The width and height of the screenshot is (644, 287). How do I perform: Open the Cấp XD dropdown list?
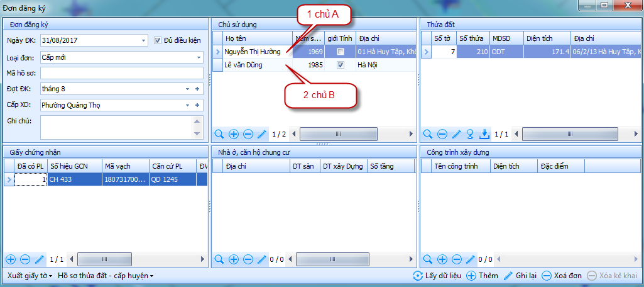pyautogui.click(x=187, y=104)
